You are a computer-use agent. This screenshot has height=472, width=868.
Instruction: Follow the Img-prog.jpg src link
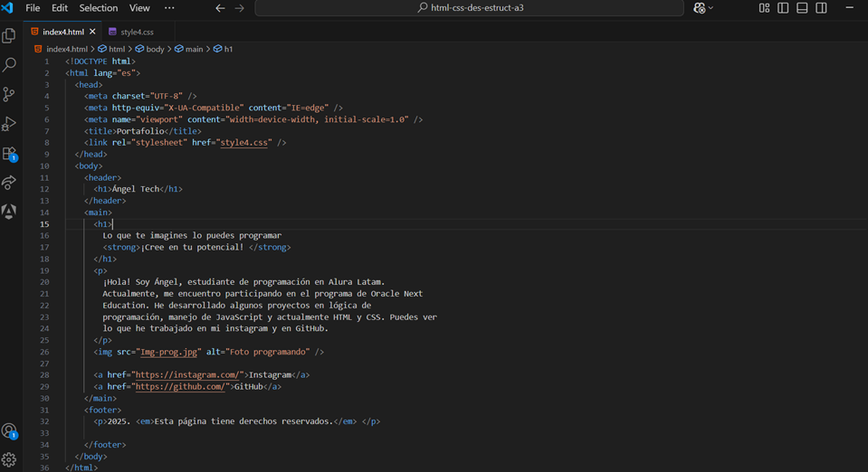pyautogui.click(x=168, y=352)
